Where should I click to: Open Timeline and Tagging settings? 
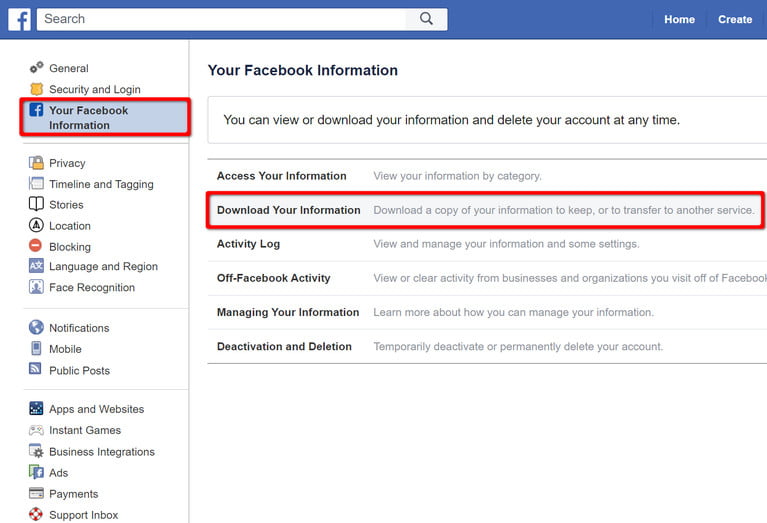101,184
